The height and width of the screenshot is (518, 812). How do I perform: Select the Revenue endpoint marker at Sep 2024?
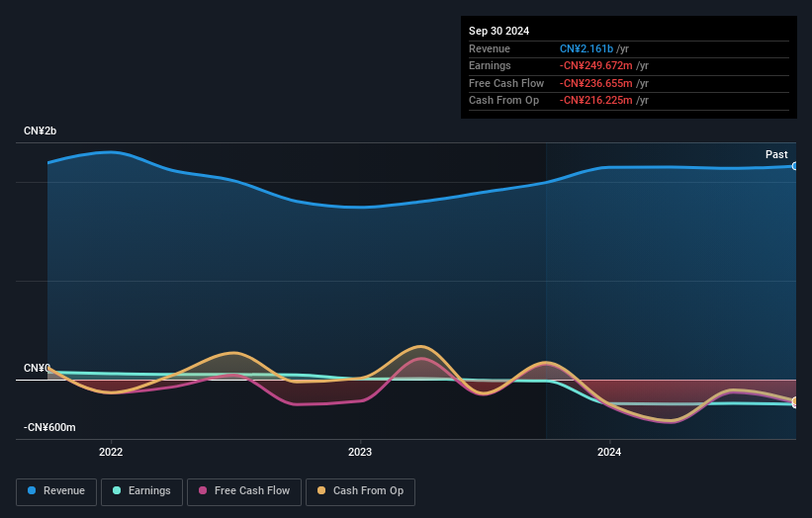[x=795, y=166]
